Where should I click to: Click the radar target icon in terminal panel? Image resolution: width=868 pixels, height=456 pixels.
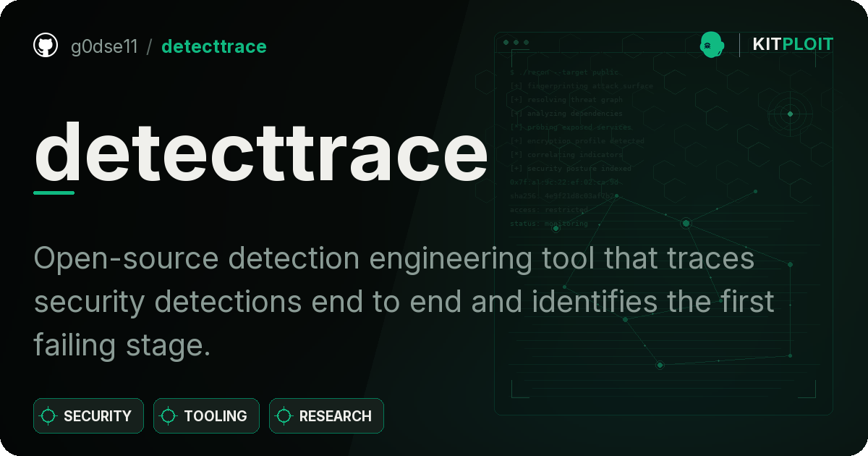click(790, 114)
